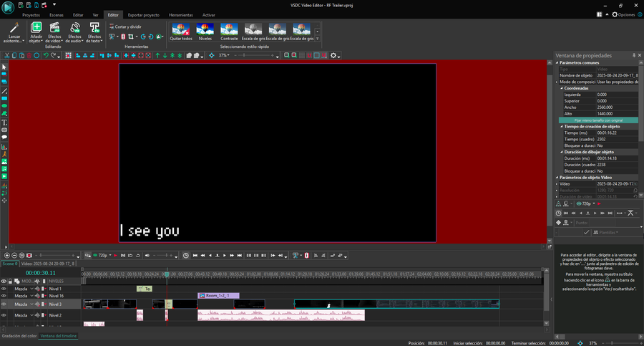The width and height of the screenshot is (644, 346).
Task: Click the red trash delete icon
Action: (x=29, y=56)
